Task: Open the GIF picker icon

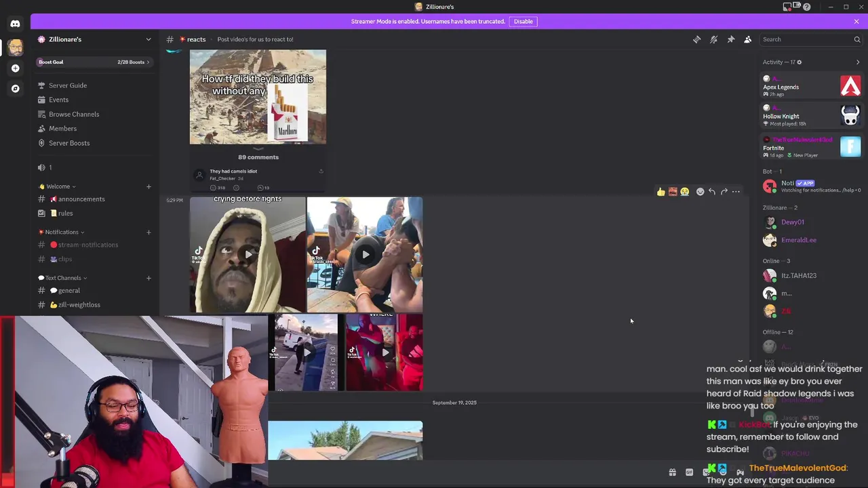Action: coord(689,472)
